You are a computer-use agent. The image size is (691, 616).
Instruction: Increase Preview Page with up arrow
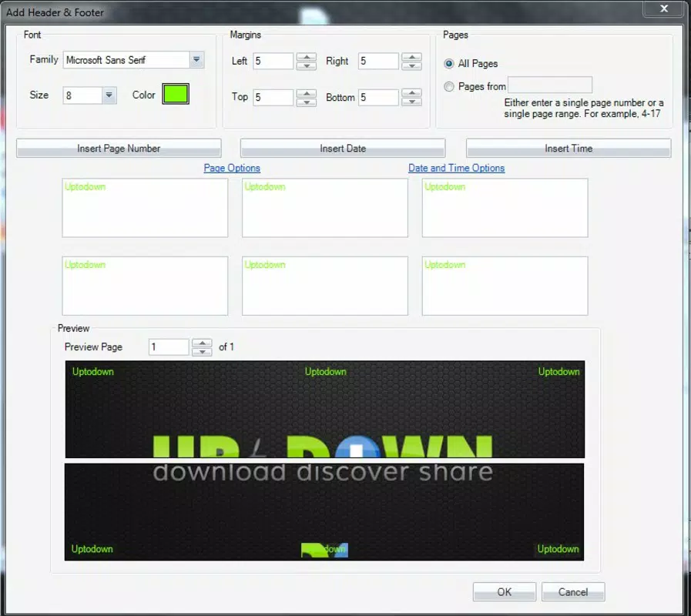(202, 343)
